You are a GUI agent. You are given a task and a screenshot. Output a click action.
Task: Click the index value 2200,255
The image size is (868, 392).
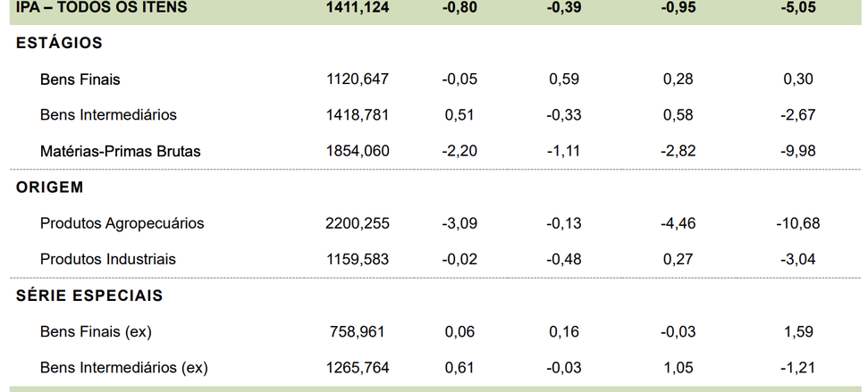point(358,223)
